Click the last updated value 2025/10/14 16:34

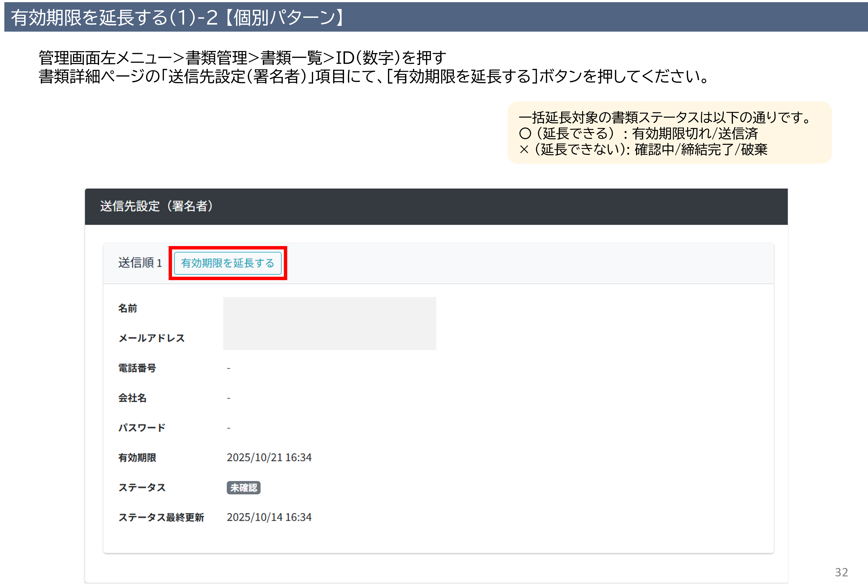point(269,517)
